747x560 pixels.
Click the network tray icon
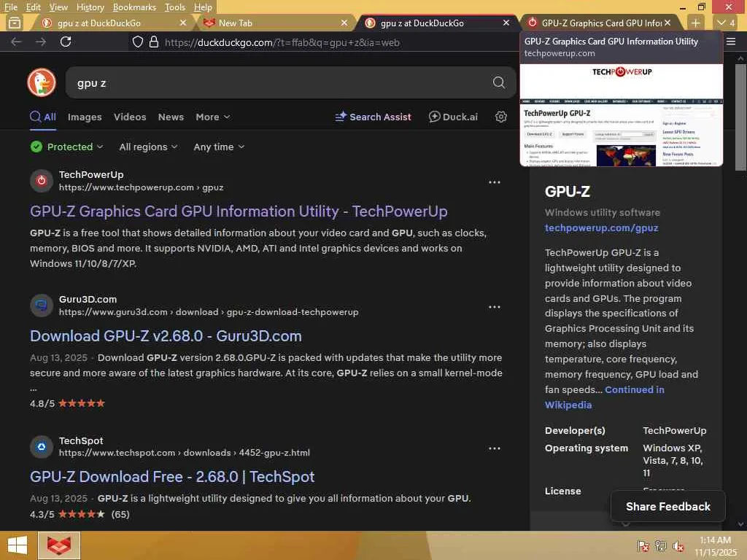pos(661,546)
